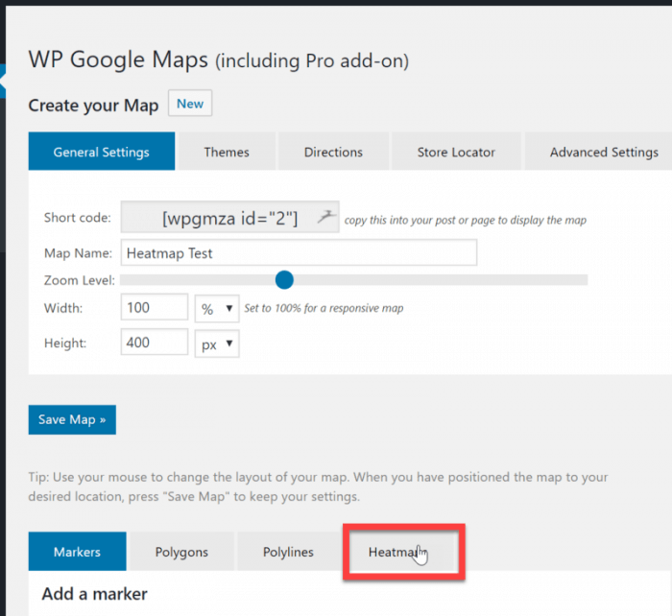Viewport: 672px width, 616px height.
Task: Click the 'Set to 100% for a responsive map' hint
Action: [324, 308]
